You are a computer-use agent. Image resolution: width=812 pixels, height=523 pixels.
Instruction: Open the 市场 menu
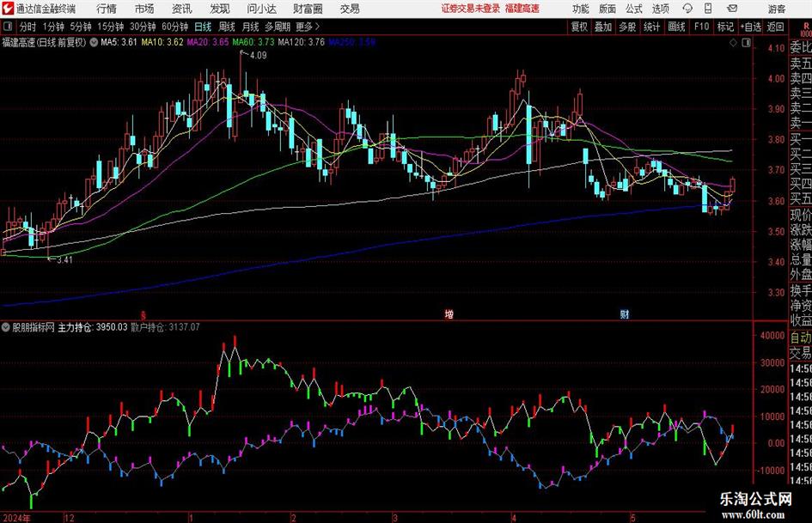(x=144, y=9)
